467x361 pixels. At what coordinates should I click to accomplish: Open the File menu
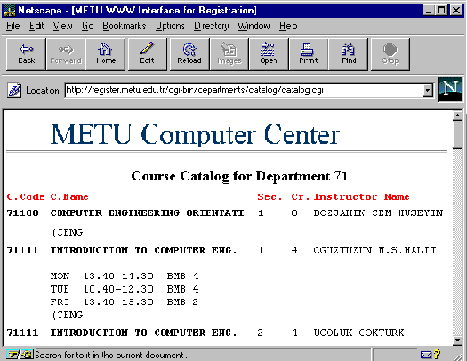click(13, 26)
